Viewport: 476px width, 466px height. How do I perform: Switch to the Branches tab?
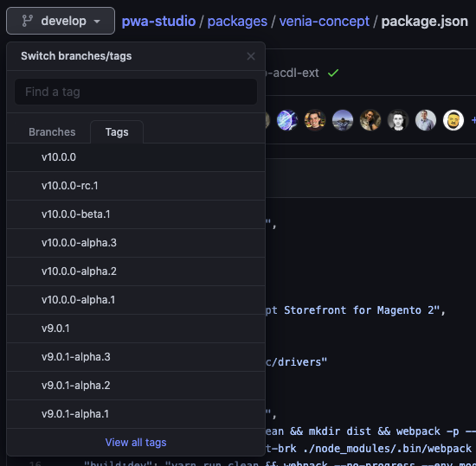52,132
